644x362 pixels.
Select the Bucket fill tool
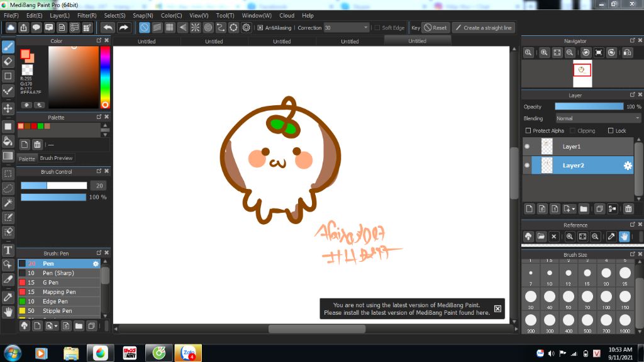tap(8, 141)
